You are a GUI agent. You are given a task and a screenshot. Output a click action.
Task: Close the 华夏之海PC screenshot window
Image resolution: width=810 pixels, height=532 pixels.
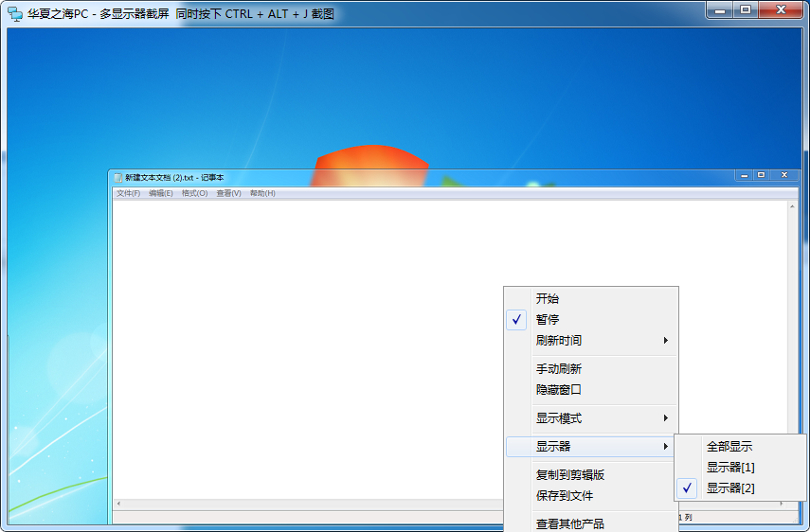[782, 9]
